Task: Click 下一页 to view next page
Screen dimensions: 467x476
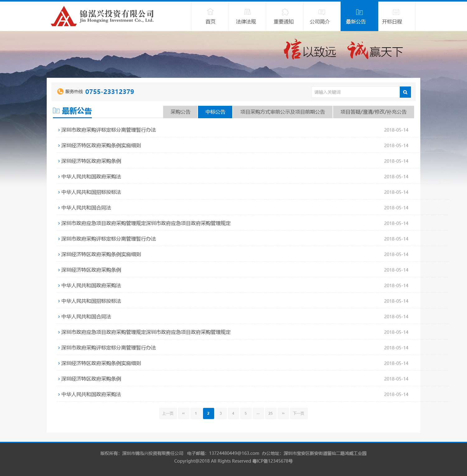Action: point(299,413)
